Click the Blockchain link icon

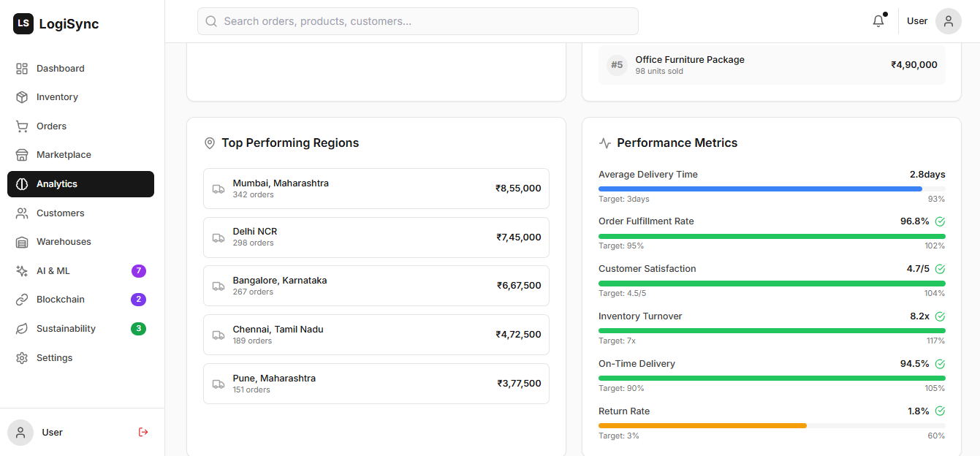(22, 300)
